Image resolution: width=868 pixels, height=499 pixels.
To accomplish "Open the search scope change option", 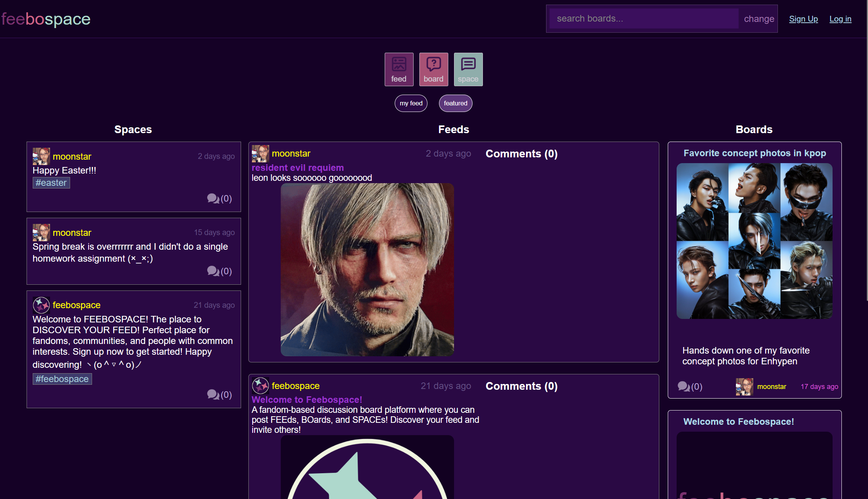I will tap(758, 18).
